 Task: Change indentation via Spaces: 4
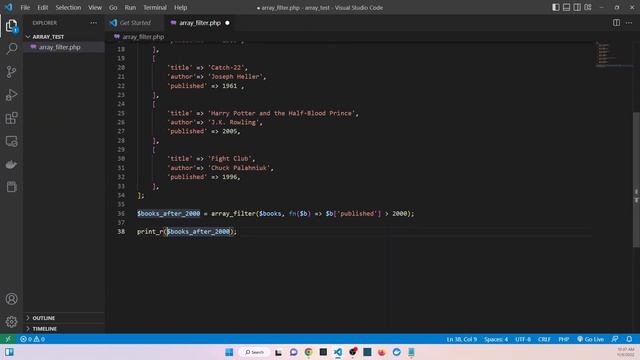496,339
